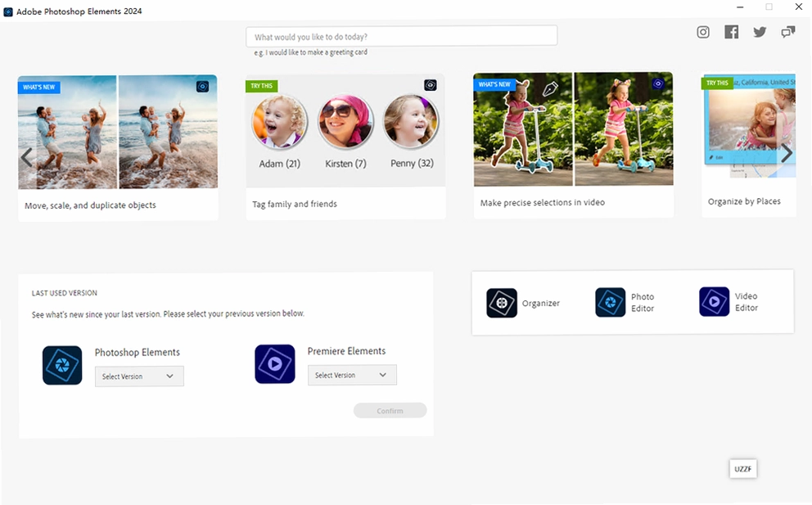The image size is (812, 505).
Task: Open the Tag family and friends card
Action: [345, 147]
